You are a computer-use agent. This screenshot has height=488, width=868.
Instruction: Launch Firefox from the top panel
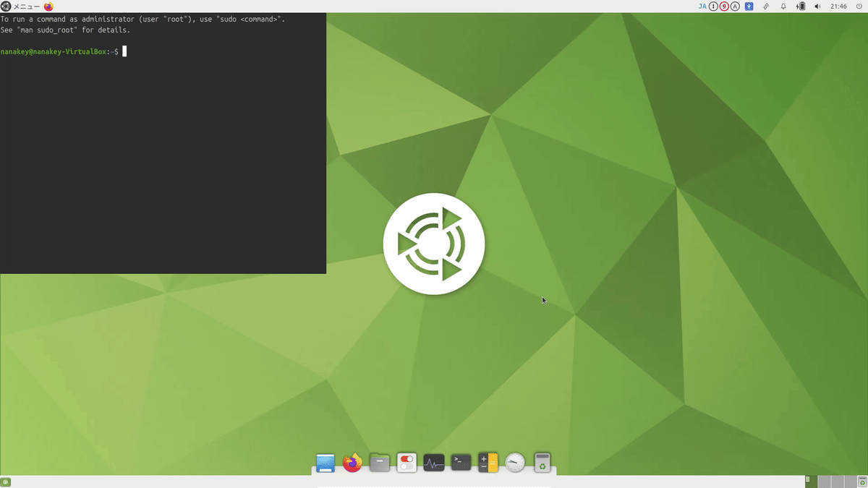click(x=49, y=7)
